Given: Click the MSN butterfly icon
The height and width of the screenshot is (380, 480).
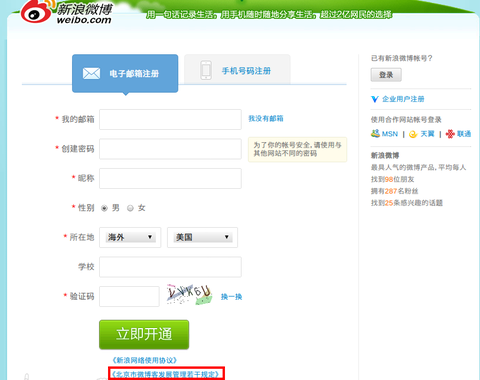Looking at the screenshot, I should (375, 134).
